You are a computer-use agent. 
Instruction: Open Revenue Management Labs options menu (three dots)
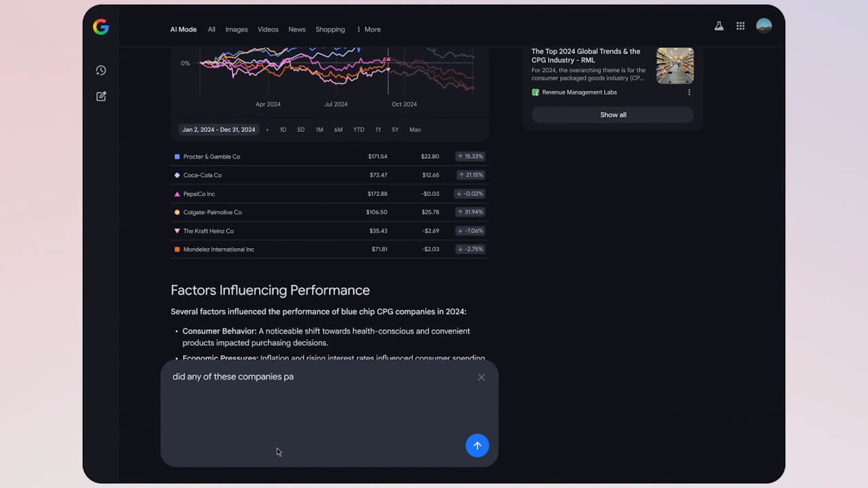689,93
